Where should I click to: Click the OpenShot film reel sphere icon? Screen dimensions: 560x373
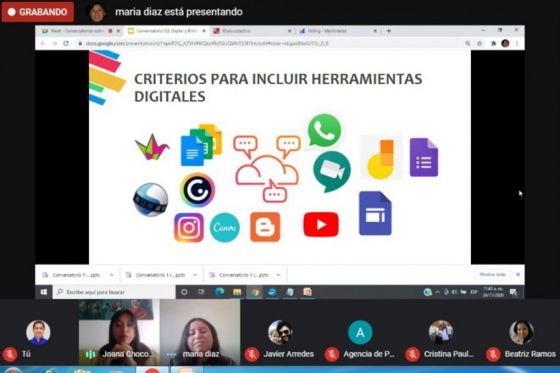(x=151, y=199)
